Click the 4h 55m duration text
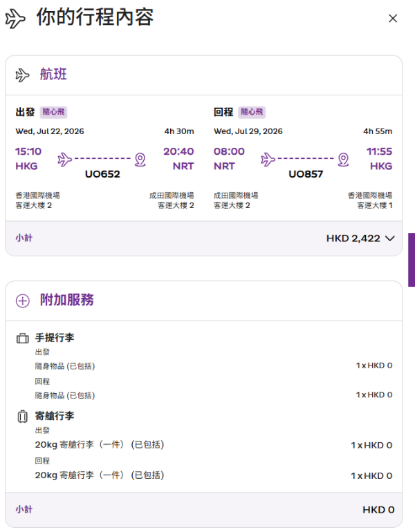The width and height of the screenshot is (415, 532). 378,131
